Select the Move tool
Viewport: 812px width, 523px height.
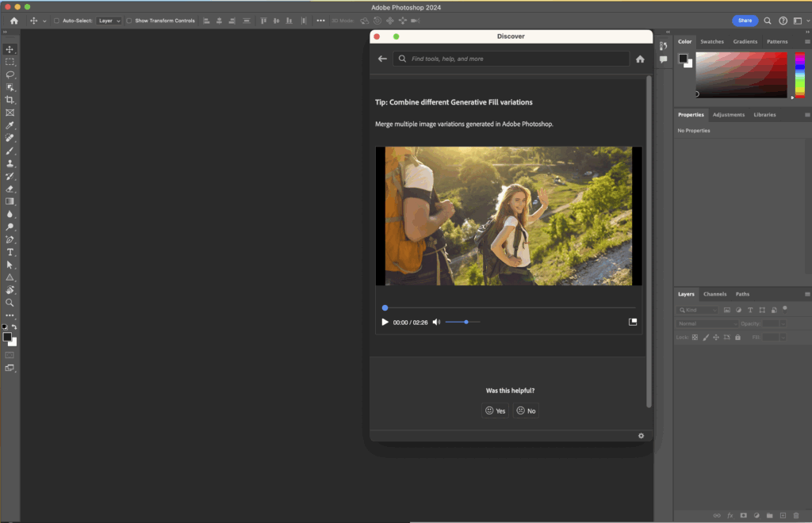10,49
